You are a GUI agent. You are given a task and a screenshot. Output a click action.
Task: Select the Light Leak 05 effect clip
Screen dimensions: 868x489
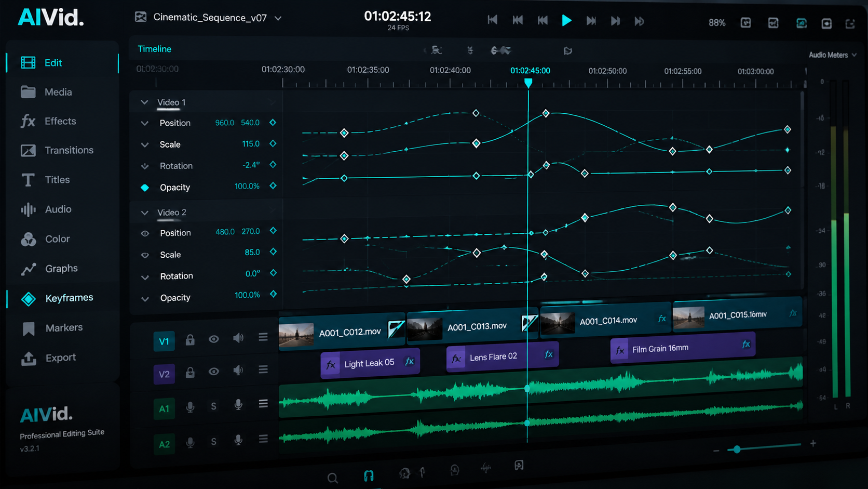(x=370, y=363)
